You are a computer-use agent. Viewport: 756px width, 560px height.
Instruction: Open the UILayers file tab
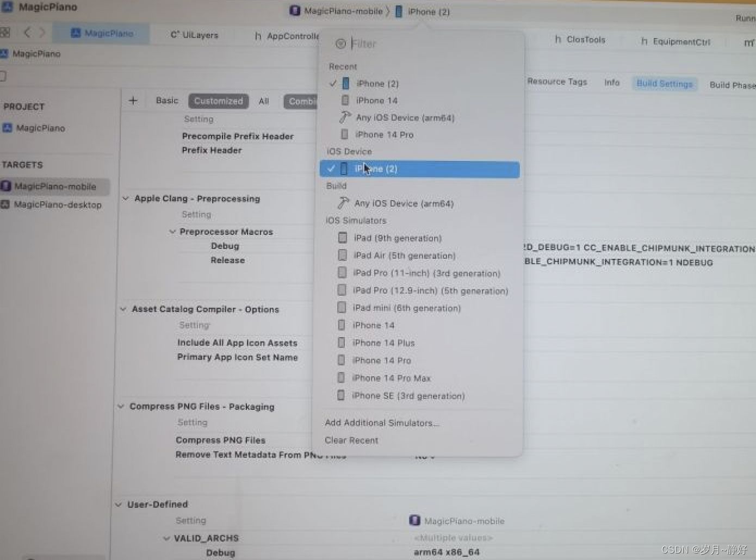tap(194, 35)
